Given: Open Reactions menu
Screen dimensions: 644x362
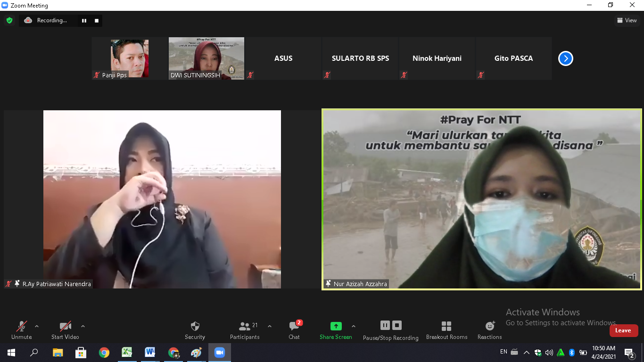Looking at the screenshot, I should click(x=489, y=330).
